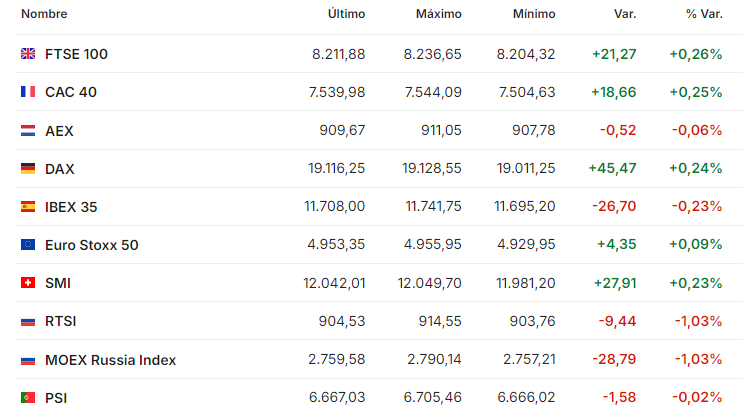Open the DAX index link
Viewport: 743px width, 414px height.
point(60,169)
